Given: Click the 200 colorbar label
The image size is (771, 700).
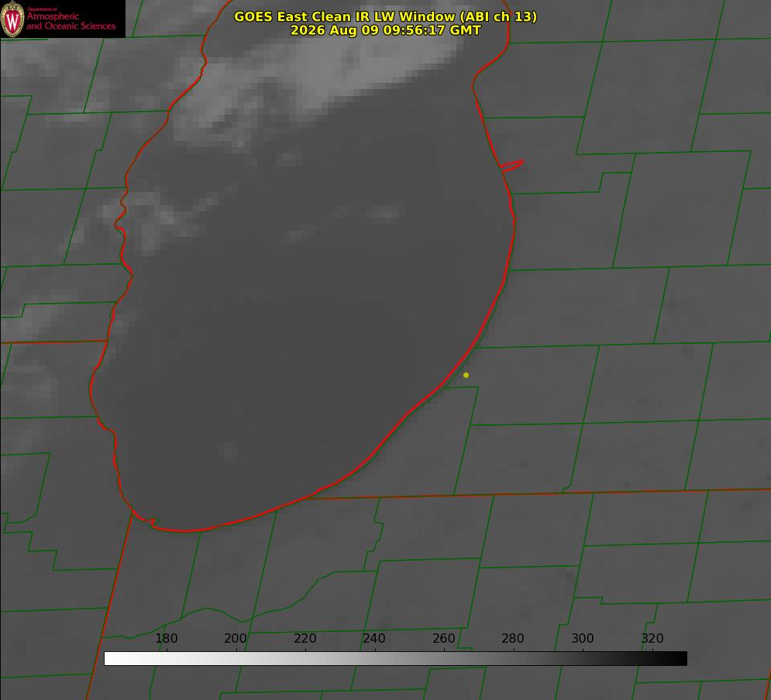Looking at the screenshot, I should point(236,638).
